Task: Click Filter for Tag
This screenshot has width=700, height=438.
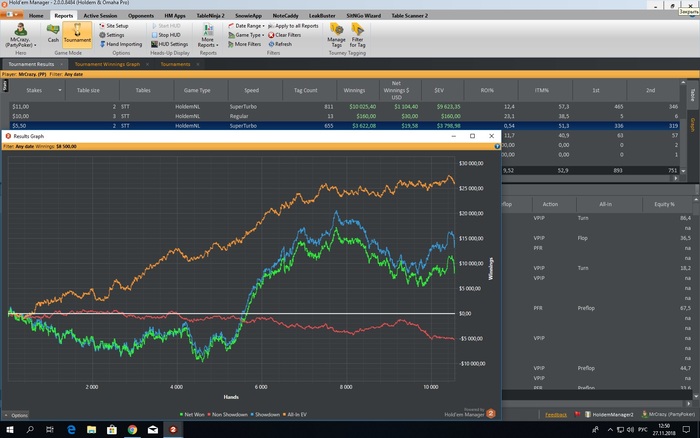Action: (x=358, y=35)
